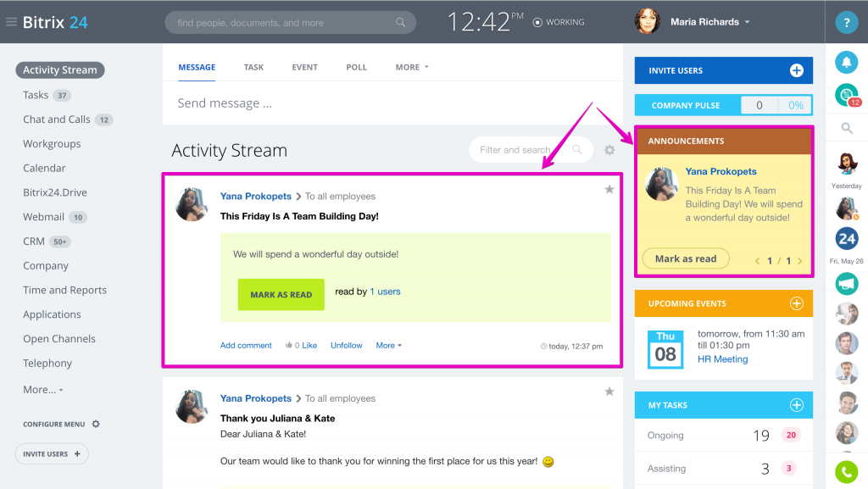This screenshot has width=868, height=489.
Task: Open HR Meeting event link
Action: tap(722, 359)
